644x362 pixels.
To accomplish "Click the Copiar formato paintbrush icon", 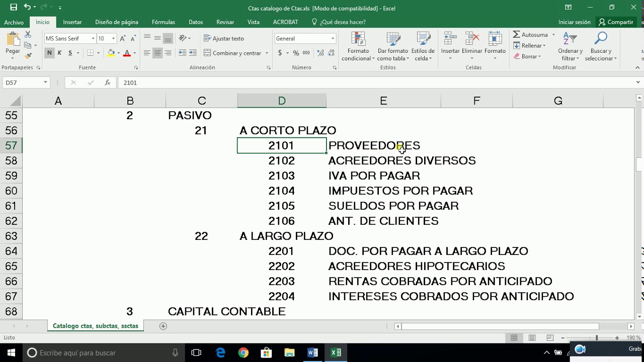I will (29, 55).
